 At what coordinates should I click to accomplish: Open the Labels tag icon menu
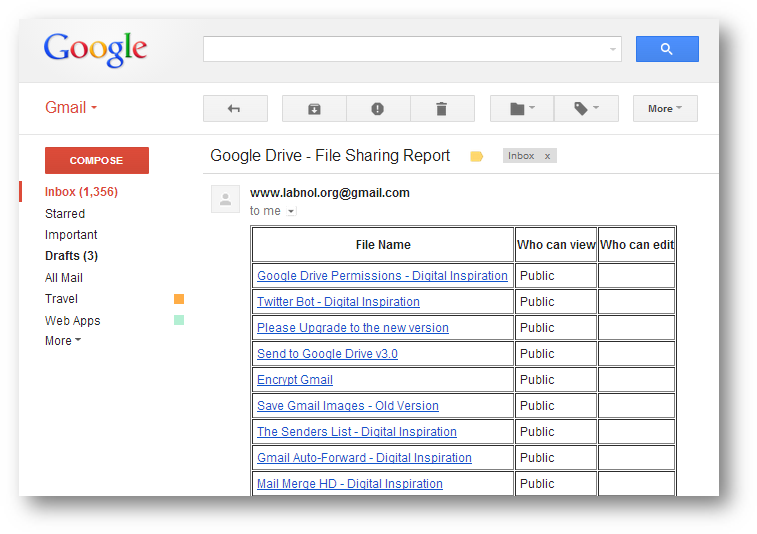point(586,109)
